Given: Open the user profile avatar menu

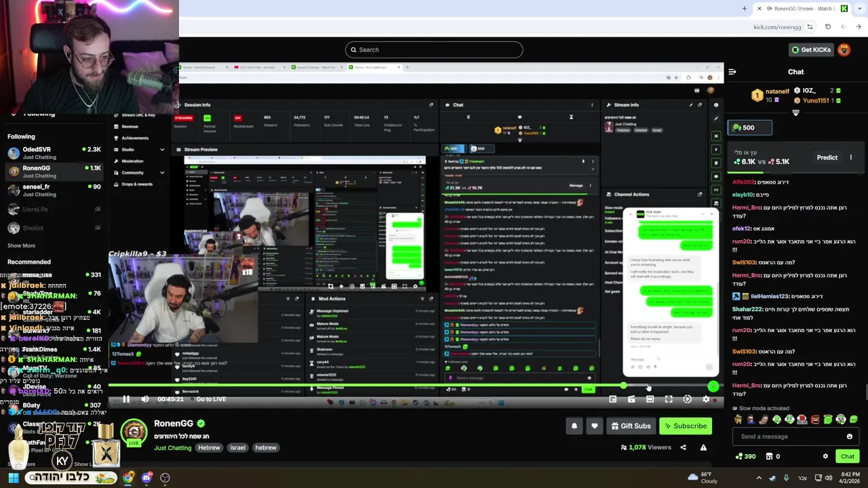Looking at the screenshot, I should coord(844,49).
